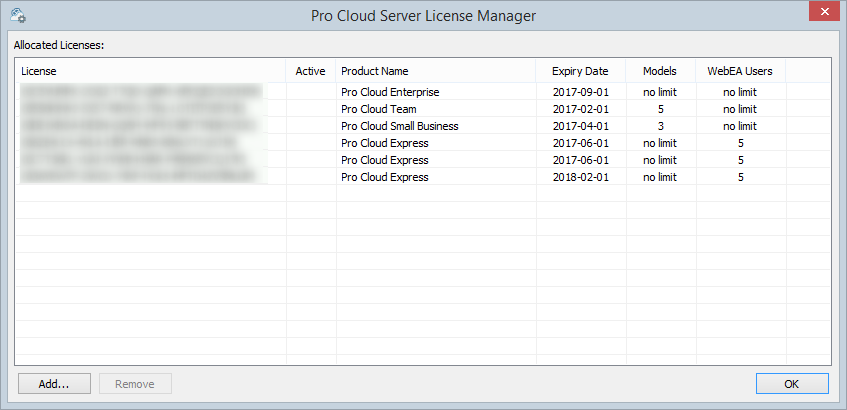Select the Express license expiring 2018-02-01
The height and width of the screenshot is (410, 847).
384,177
